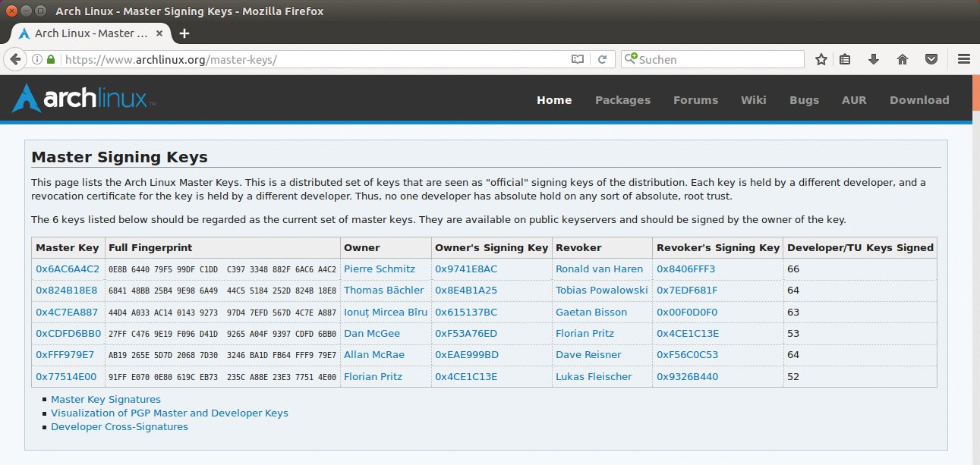Open owner signing key 0xEAE999BD

(467, 355)
